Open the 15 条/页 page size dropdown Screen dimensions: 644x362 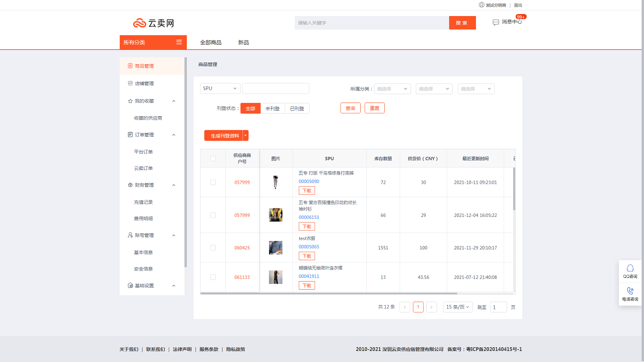click(x=458, y=307)
